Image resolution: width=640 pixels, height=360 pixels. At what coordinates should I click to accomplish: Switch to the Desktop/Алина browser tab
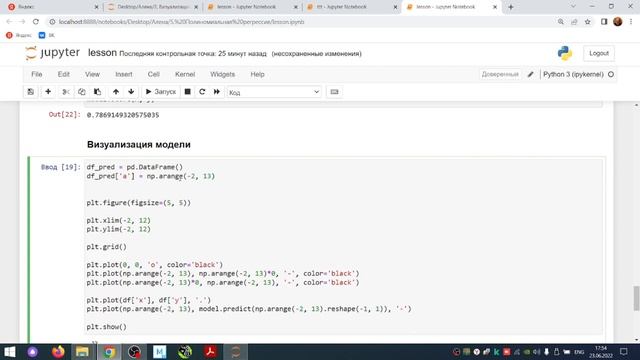pos(153,7)
